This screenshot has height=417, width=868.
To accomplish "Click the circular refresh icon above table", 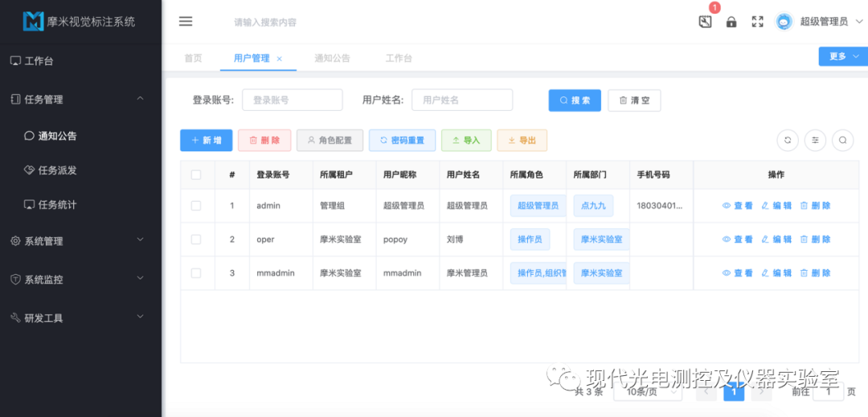I will [788, 140].
